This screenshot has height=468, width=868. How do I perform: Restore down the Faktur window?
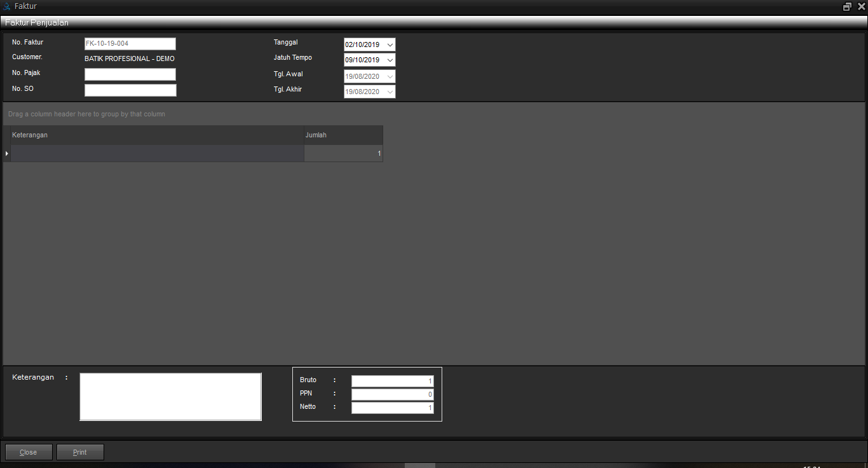[847, 6]
